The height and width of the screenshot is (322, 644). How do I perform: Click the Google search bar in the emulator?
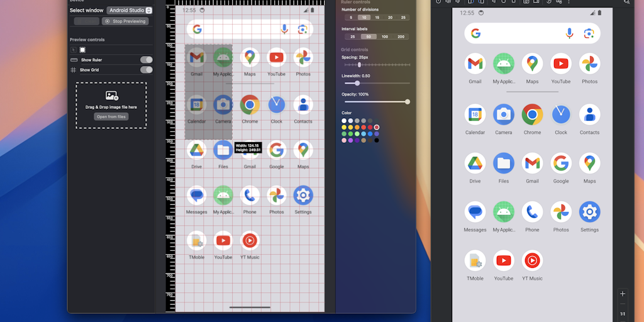[532, 33]
